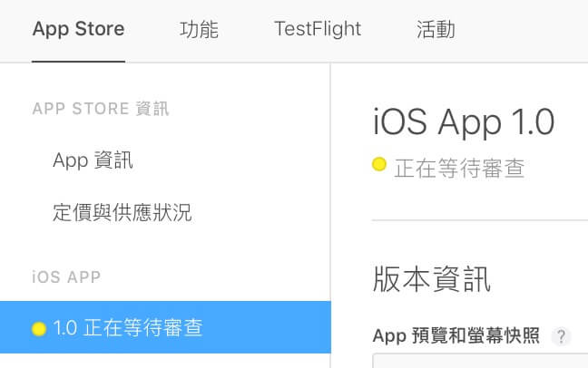
Task: Click the horizontal divider above 版本資訊
Action: (480, 220)
